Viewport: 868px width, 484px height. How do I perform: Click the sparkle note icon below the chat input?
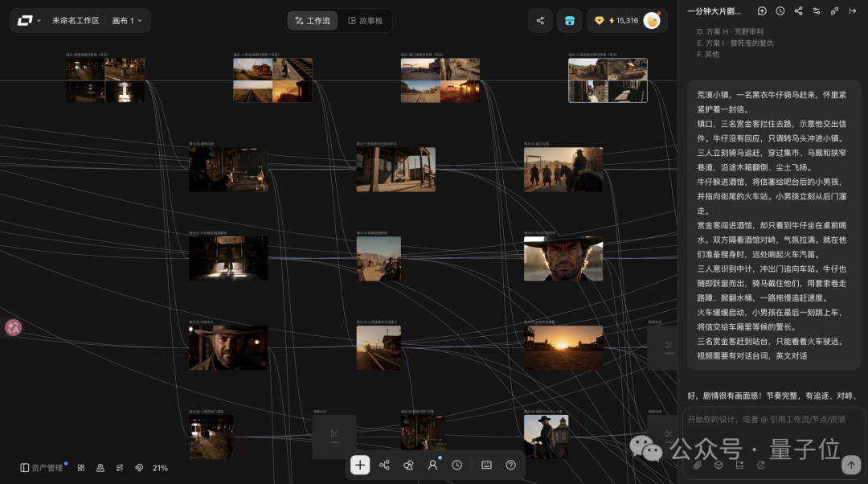coord(739,466)
